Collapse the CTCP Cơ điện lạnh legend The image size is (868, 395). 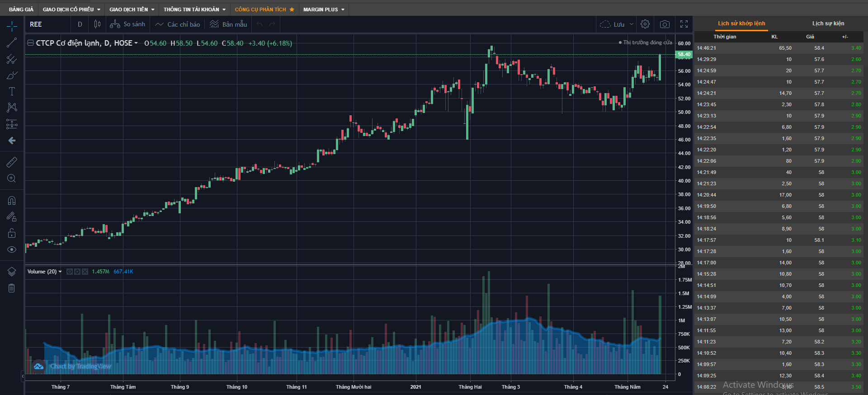click(30, 43)
